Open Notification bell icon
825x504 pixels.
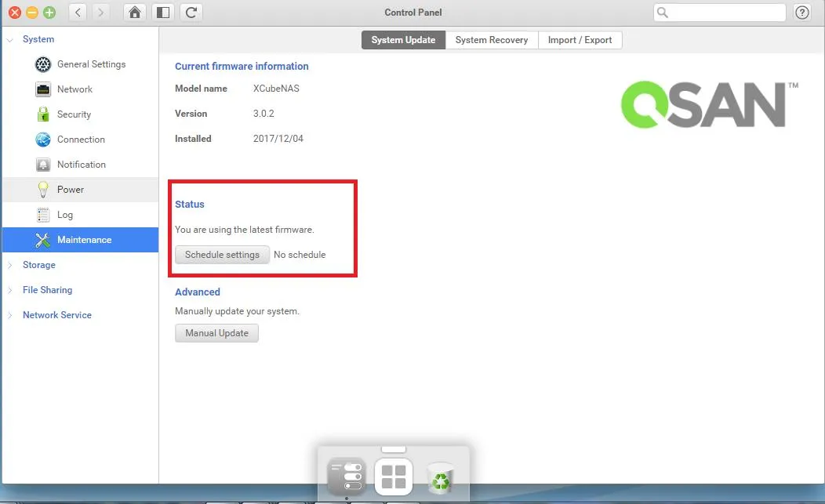pyautogui.click(x=43, y=165)
